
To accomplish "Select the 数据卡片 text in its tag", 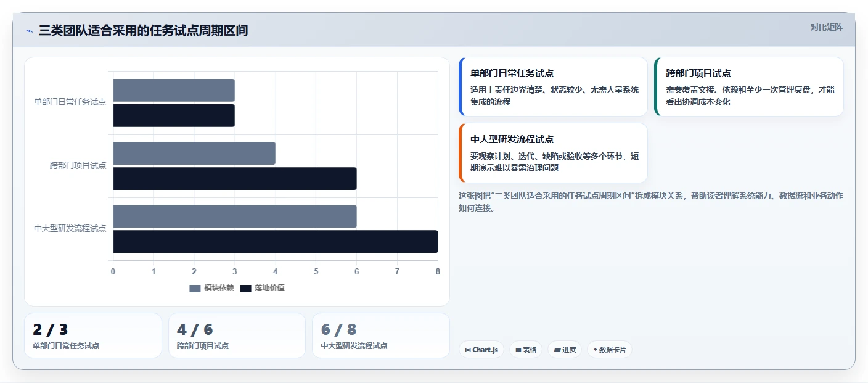I will point(612,350).
